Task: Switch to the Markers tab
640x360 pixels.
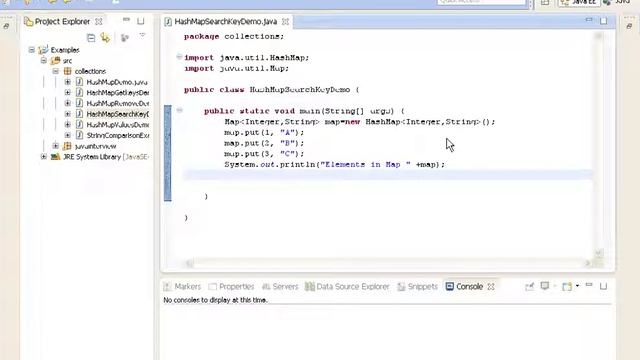Action: tap(182, 287)
